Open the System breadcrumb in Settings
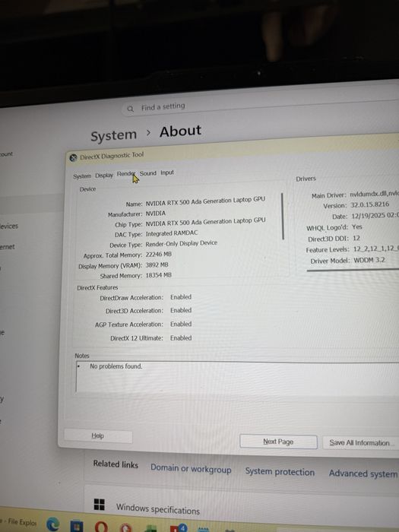The height and width of the screenshot is (532, 399). pos(114,135)
